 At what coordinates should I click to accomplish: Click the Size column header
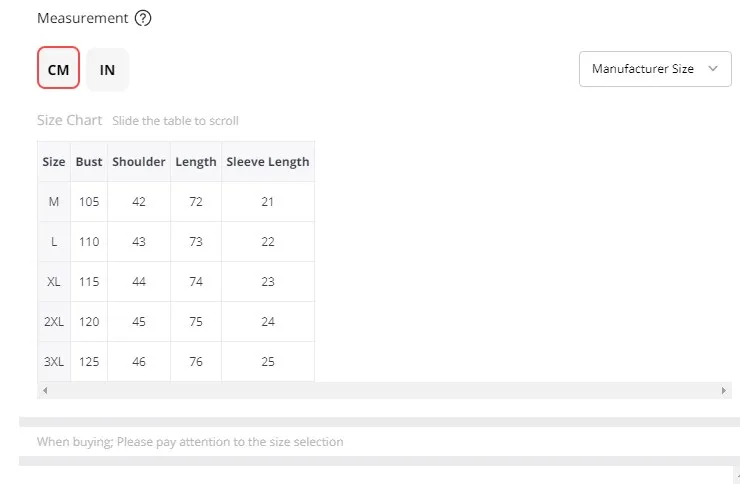point(54,162)
